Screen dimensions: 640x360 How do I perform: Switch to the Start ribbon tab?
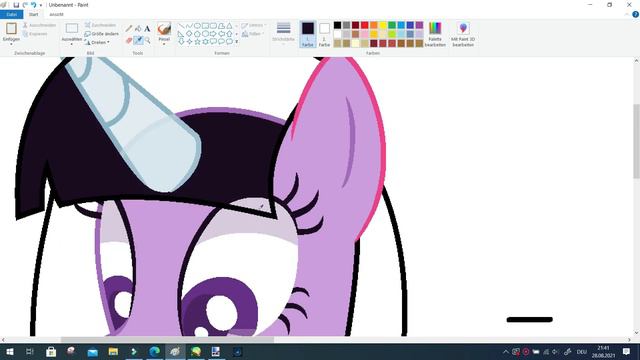(x=33, y=14)
